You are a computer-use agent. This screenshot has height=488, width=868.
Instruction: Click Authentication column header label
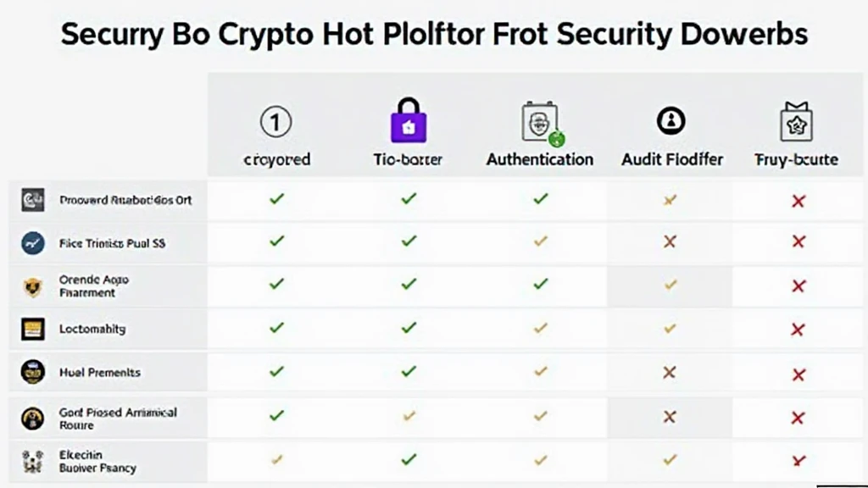coord(540,159)
